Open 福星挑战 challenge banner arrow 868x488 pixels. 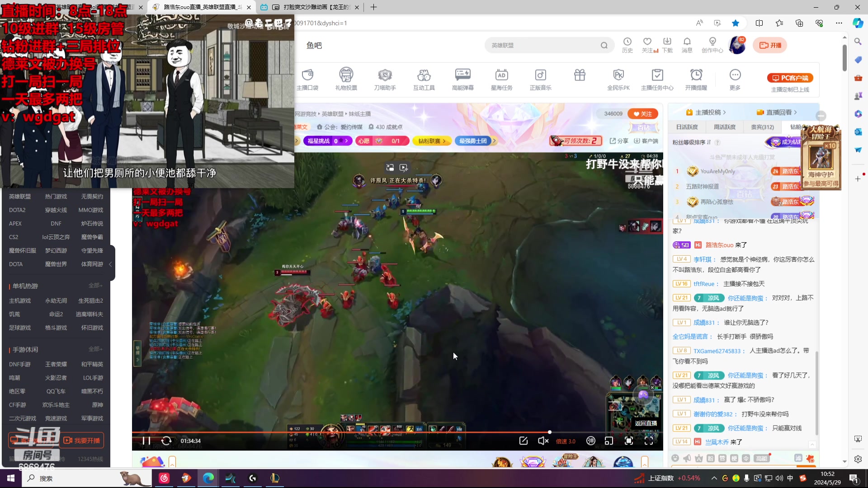click(346, 141)
